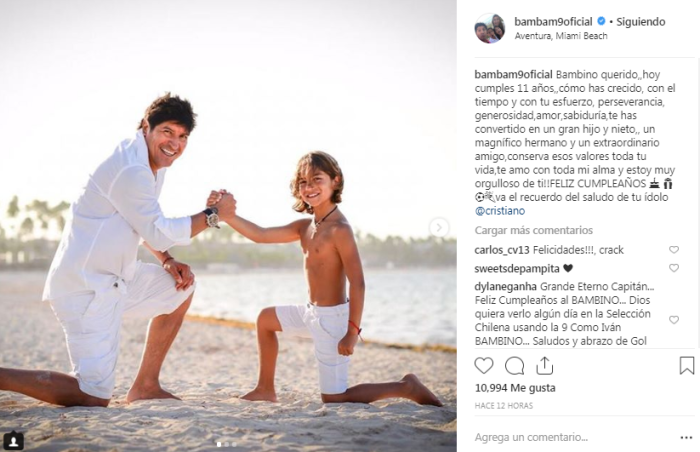
Task: Open Aventura, Miami Beach location
Action: point(561,36)
